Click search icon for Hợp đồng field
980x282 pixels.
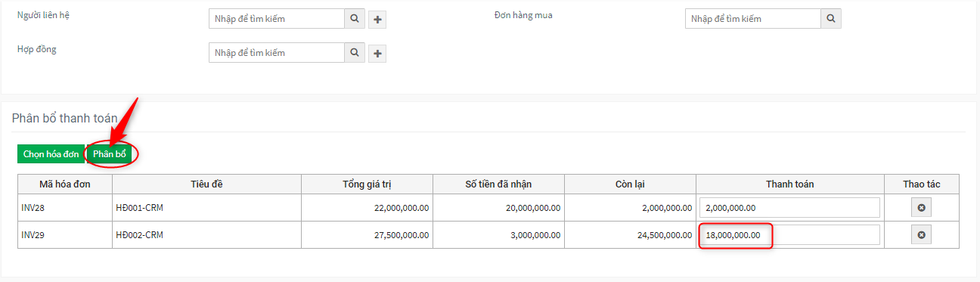tap(355, 52)
